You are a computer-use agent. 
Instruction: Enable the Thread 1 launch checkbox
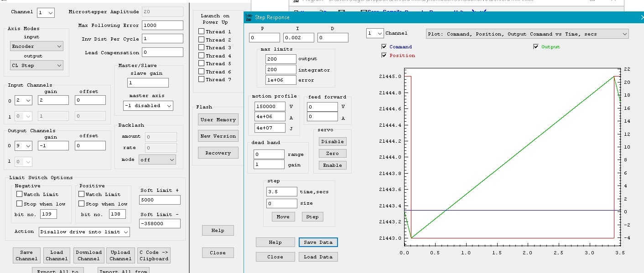pyautogui.click(x=202, y=31)
